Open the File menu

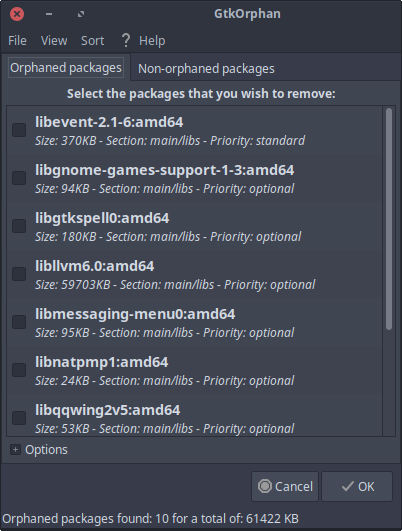pos(17,41)
